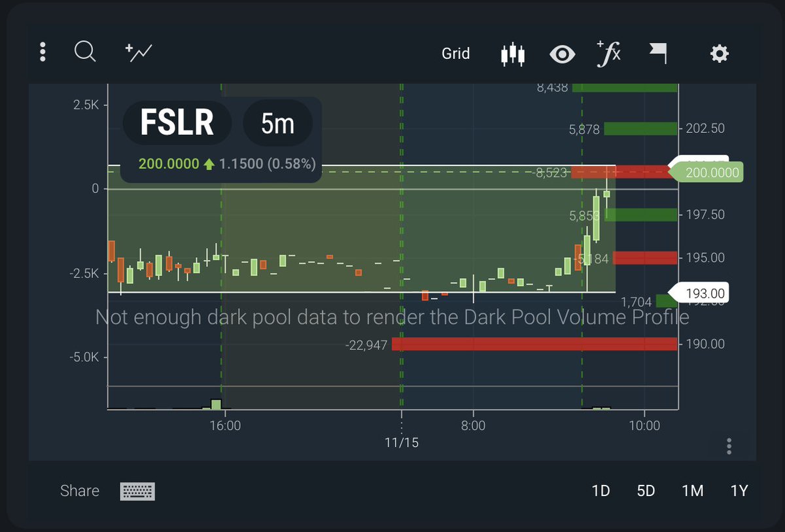
Task: Add indicator with the fx icon
Action: point(608,54)
